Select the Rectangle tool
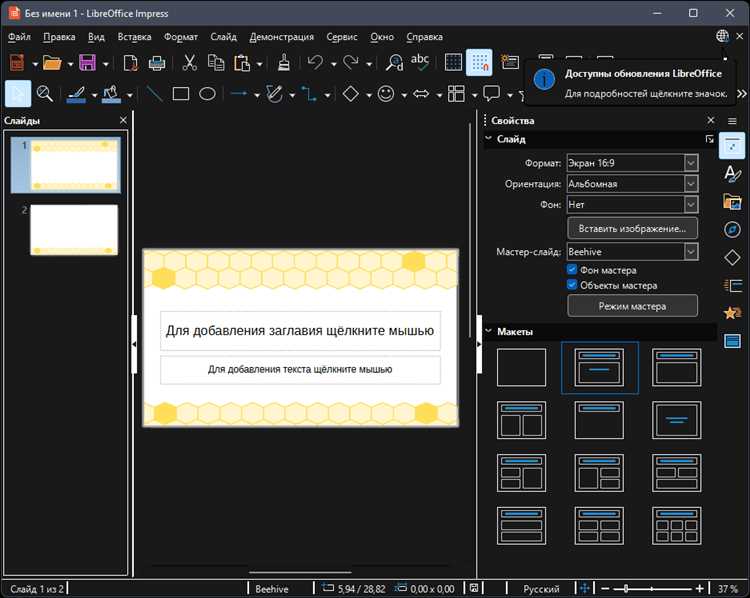This screenshot has width=750, height=598. click(x=181, y=94)
